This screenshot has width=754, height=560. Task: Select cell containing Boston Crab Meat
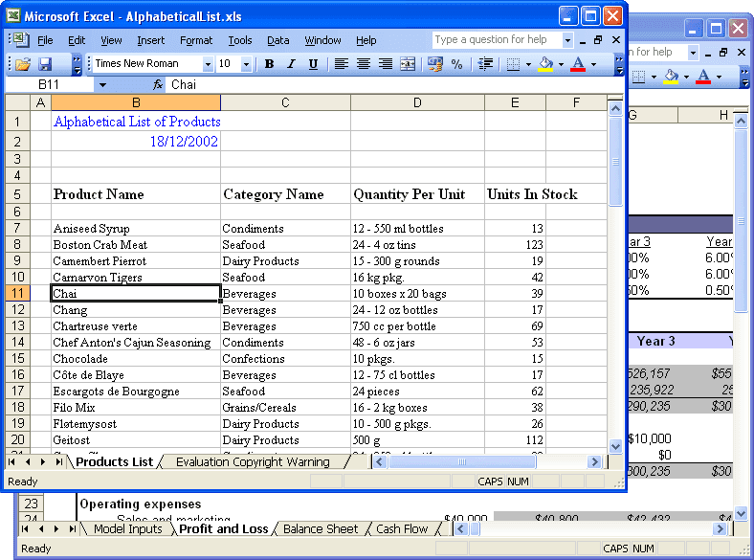point(136,244)
